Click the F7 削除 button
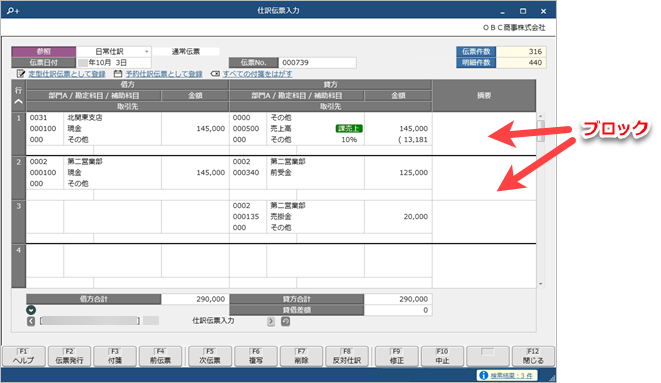661x383 pixels. click(301, 356)
